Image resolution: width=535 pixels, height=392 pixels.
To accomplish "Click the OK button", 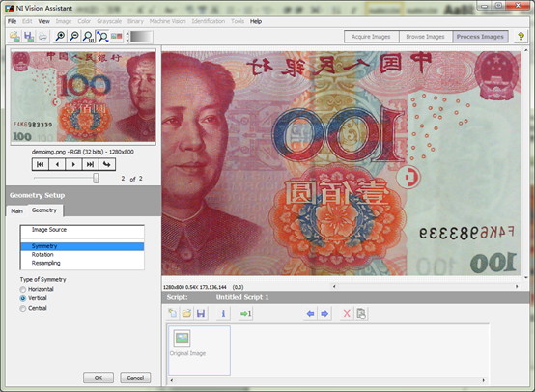I will (99, 378).
